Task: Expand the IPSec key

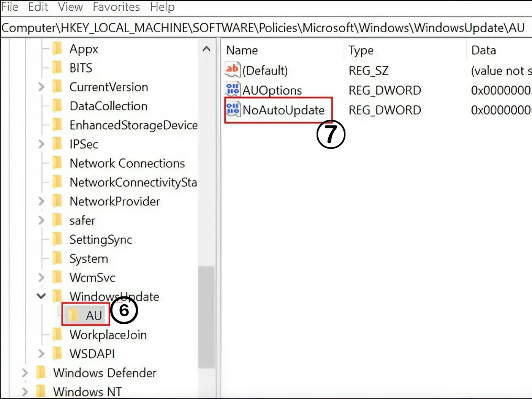Action: [41, 144]
